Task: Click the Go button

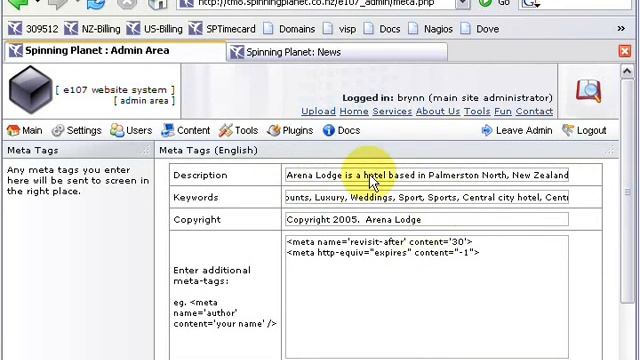Action: [495, 3]
